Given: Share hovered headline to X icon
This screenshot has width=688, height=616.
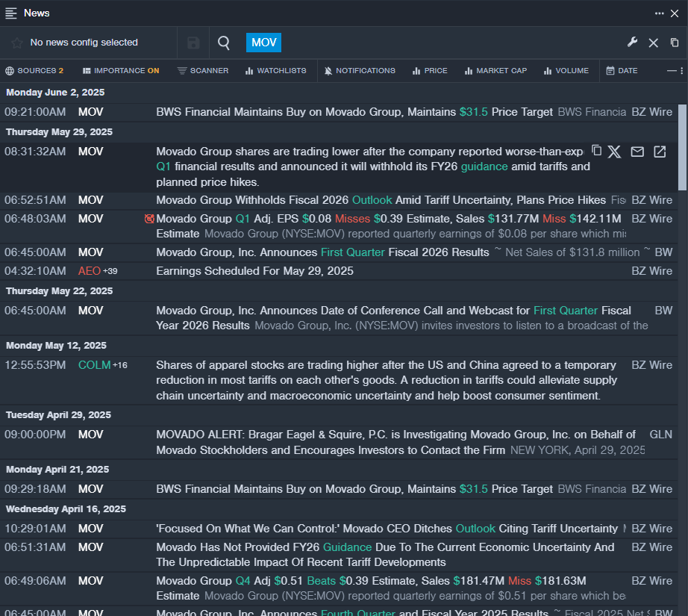Looking at the screenshot, I should coord(614,152).
